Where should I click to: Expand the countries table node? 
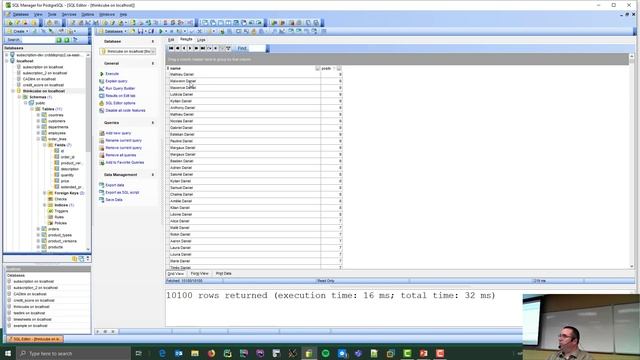tap(38, 115)
